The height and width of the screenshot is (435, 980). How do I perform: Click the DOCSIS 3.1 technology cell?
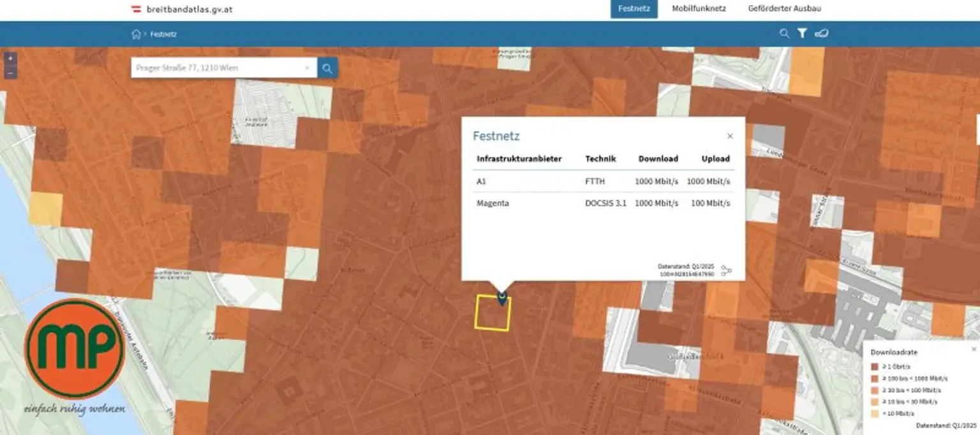605,203
